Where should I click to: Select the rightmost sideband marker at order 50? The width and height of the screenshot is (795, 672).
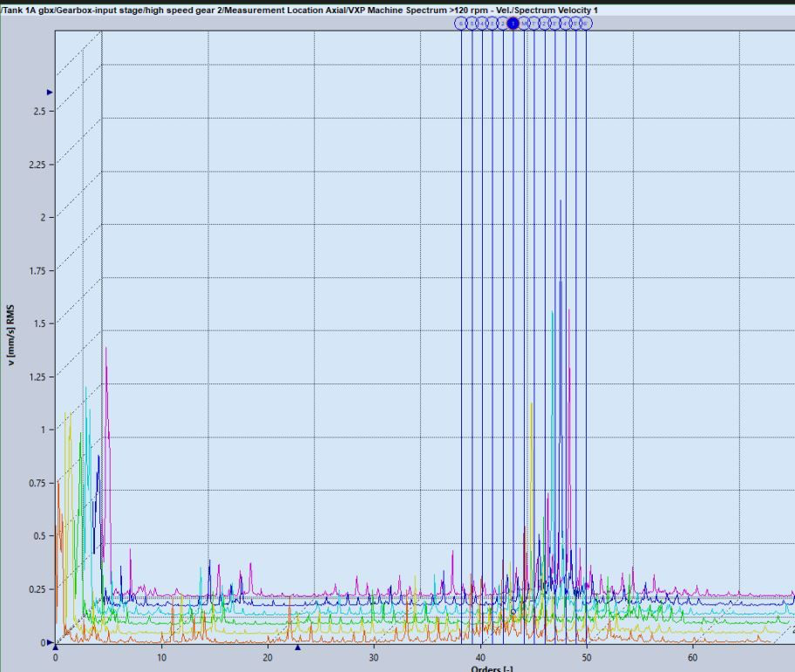(586, 24)
